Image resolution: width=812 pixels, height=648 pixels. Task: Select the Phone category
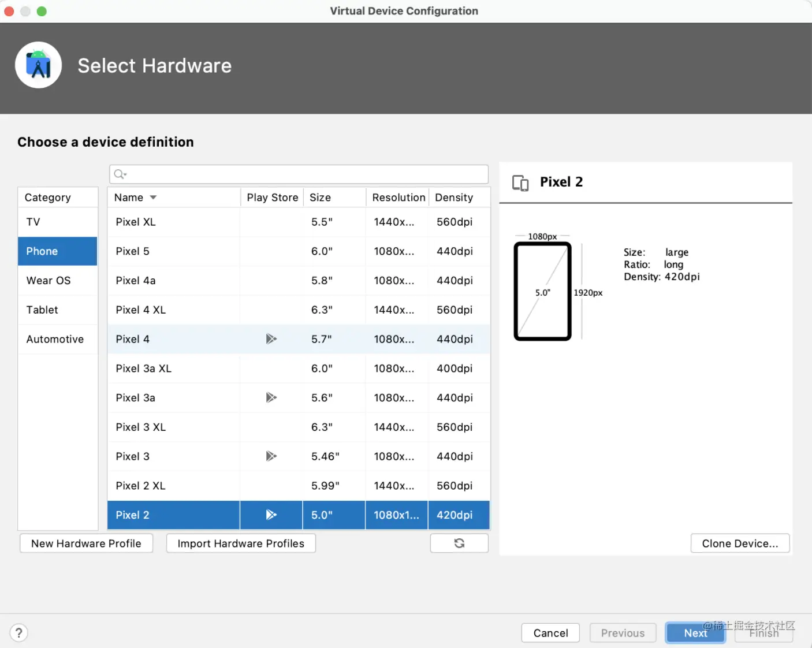pyautogui.click(x=58, y=251)
